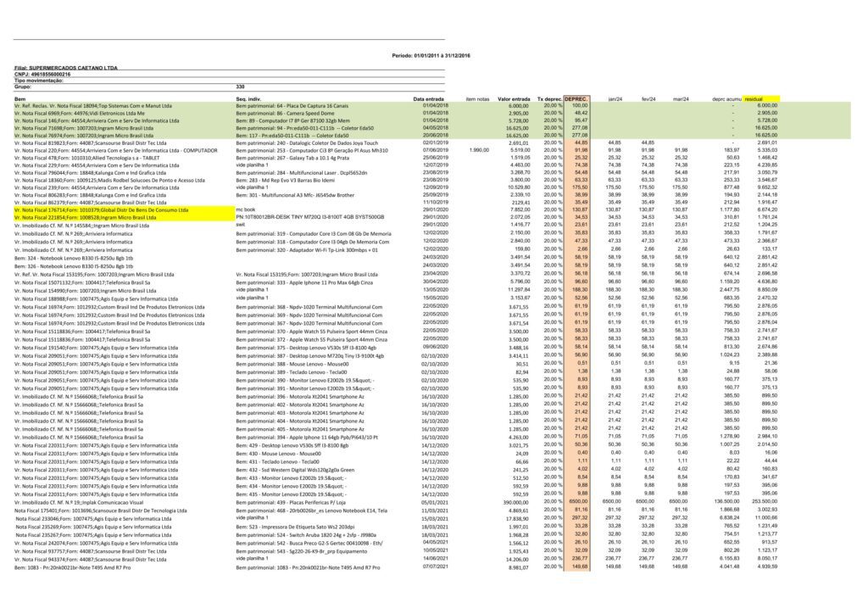Click the 'jan/24' column header
The height and width of the screenshot is (614, 868).
click(615, 99)
